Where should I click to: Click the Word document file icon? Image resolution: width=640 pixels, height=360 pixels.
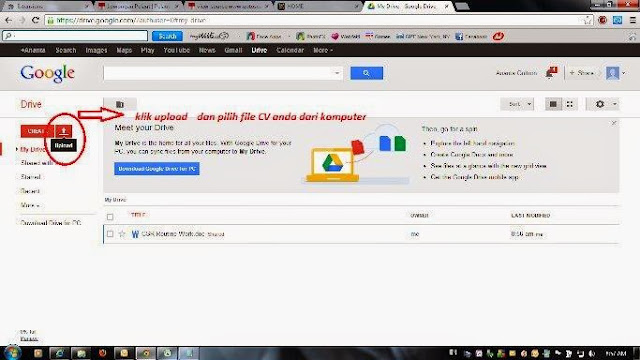click(x=135, y=234)
